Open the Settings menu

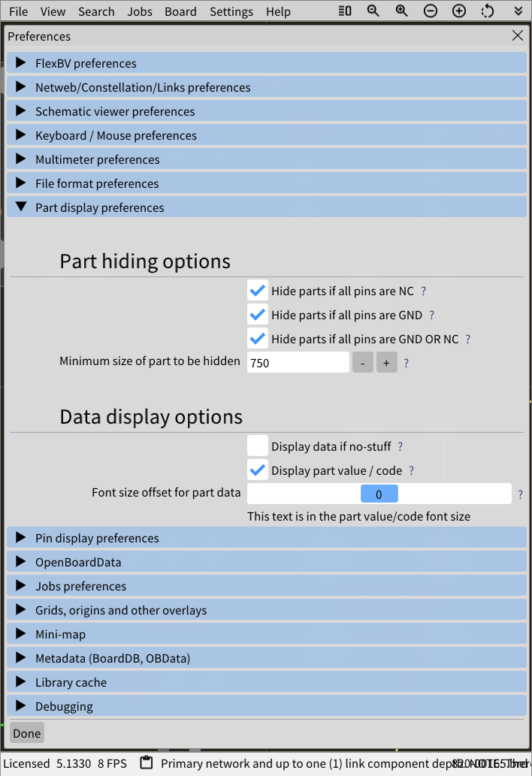click(231, 11)
